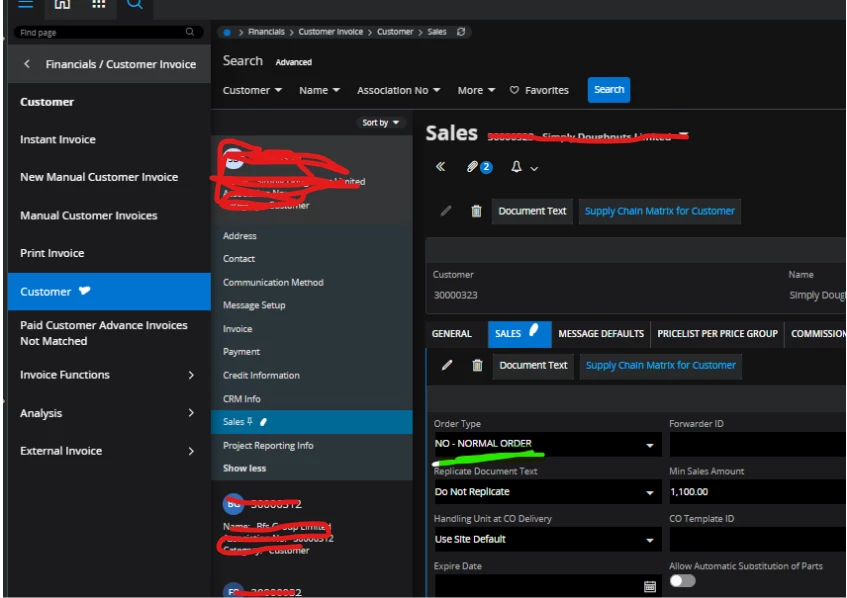The height and width of the screenshot is (598, 847).
Task: Open the Sort by dropdown
Action: [380, 123]
